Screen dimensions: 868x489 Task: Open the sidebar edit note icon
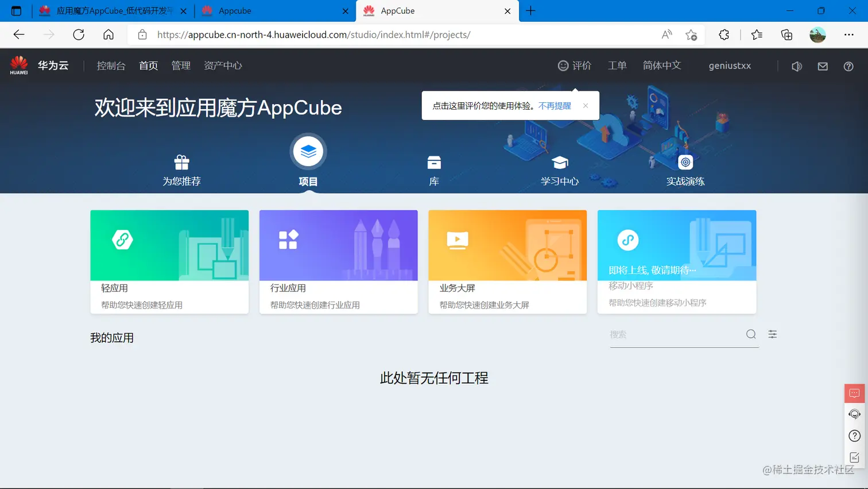pos(855,457)
